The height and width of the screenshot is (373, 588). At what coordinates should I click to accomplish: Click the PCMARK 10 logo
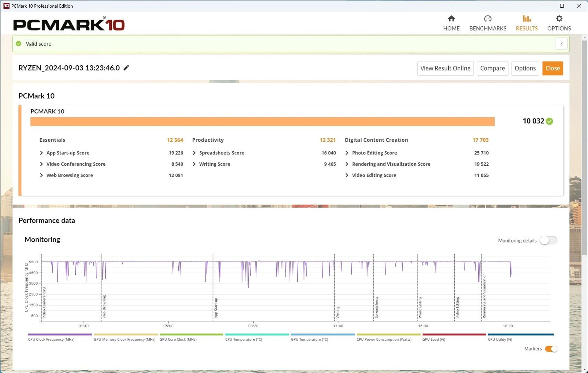point(69,24)
